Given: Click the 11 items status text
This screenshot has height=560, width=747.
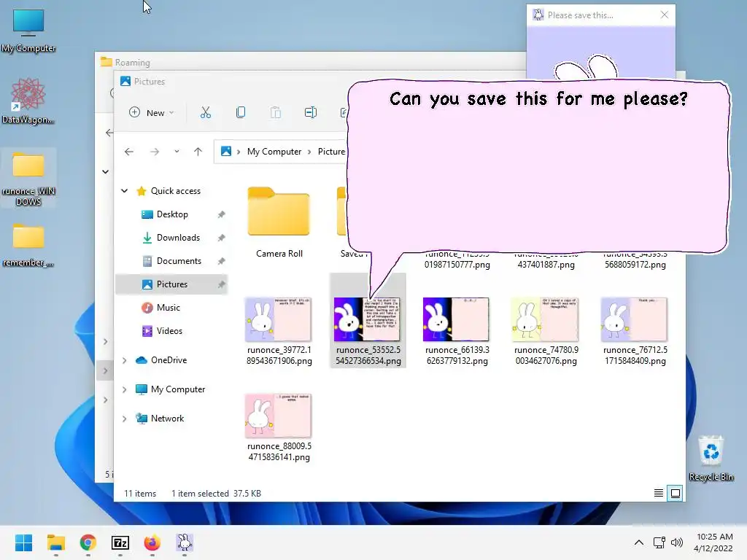Looking at the screenshot, I should pyautogui.click(x=140, y=494).
